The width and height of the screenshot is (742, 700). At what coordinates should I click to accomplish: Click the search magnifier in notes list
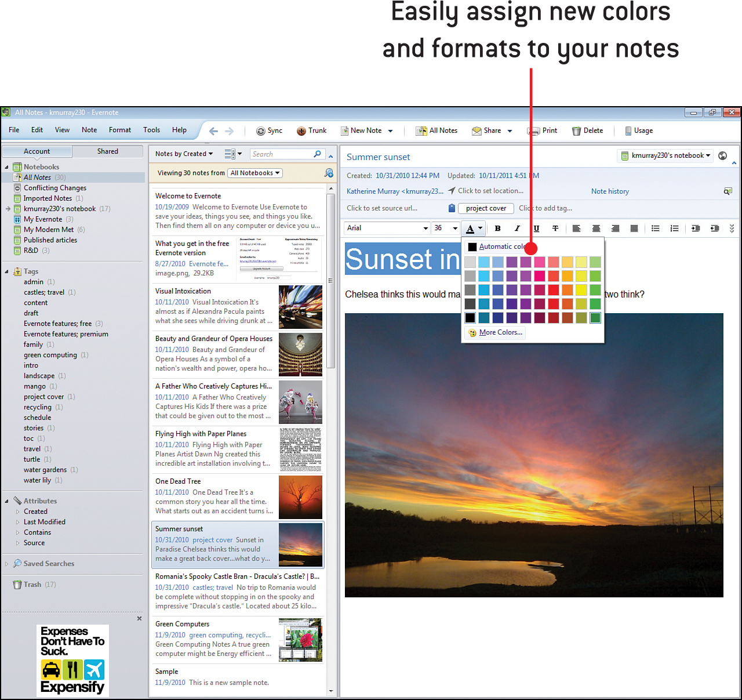point(317,154)
